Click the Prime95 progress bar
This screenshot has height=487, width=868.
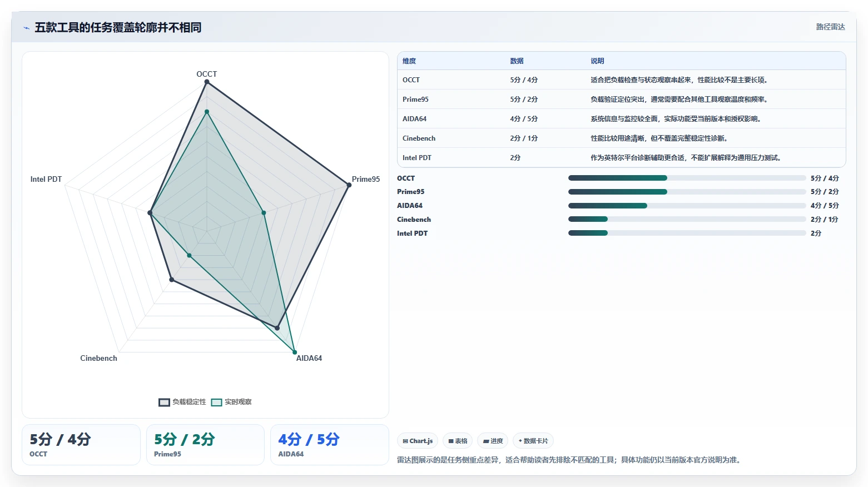(x=687, y=192)
